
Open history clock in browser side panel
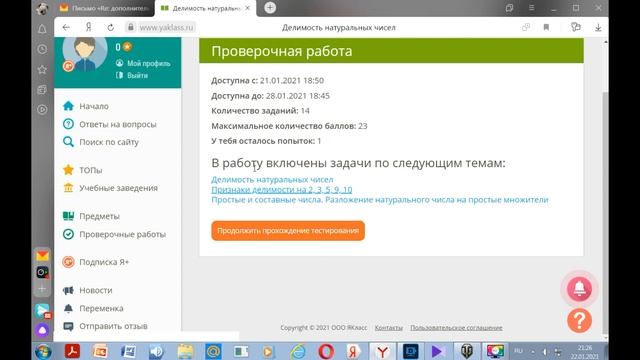[x=42, y=49]
